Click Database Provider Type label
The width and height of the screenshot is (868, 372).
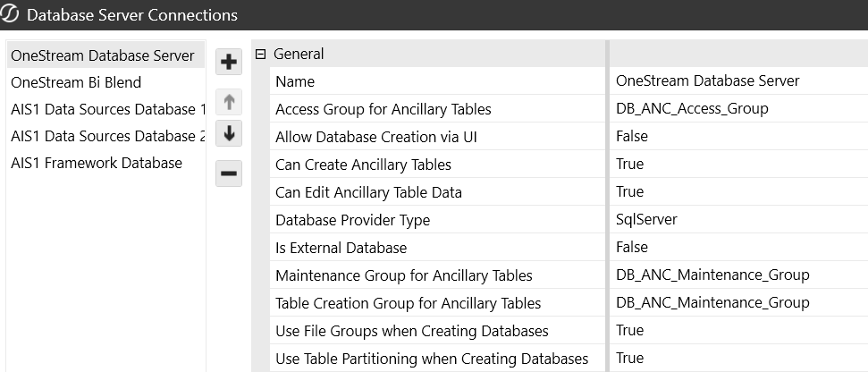[x=352, y=220]
